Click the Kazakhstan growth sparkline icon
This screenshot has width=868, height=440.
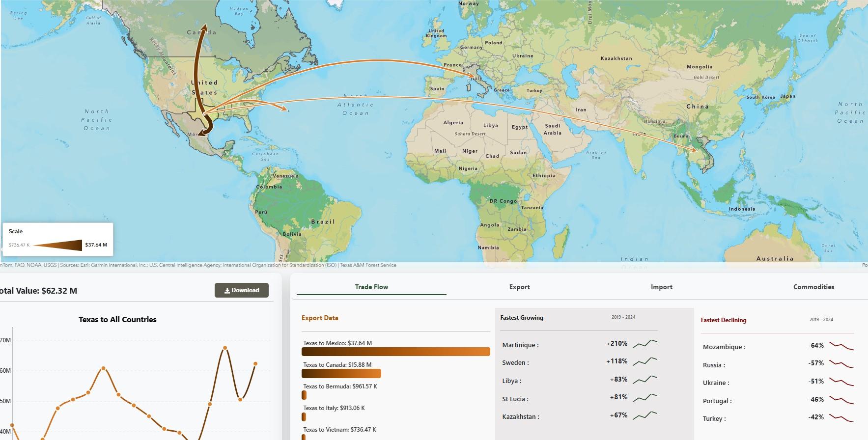point(645,415)
